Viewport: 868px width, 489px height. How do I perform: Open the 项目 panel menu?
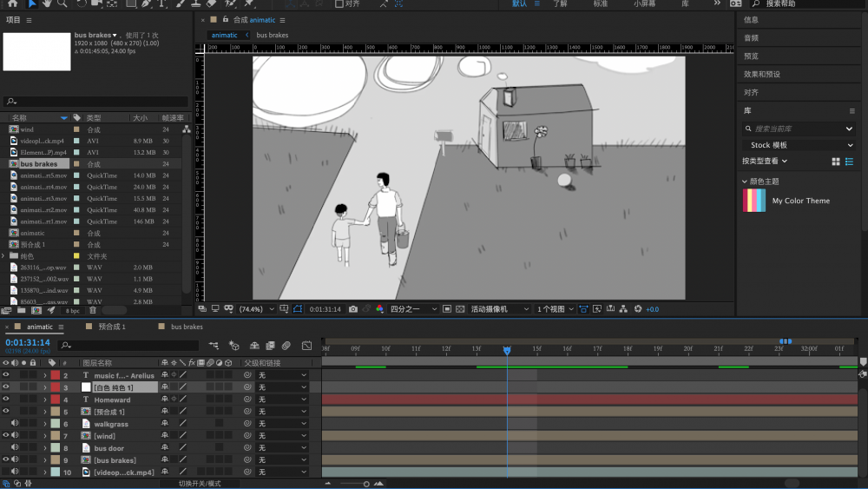pyautogui.click(x=29, y=20)
